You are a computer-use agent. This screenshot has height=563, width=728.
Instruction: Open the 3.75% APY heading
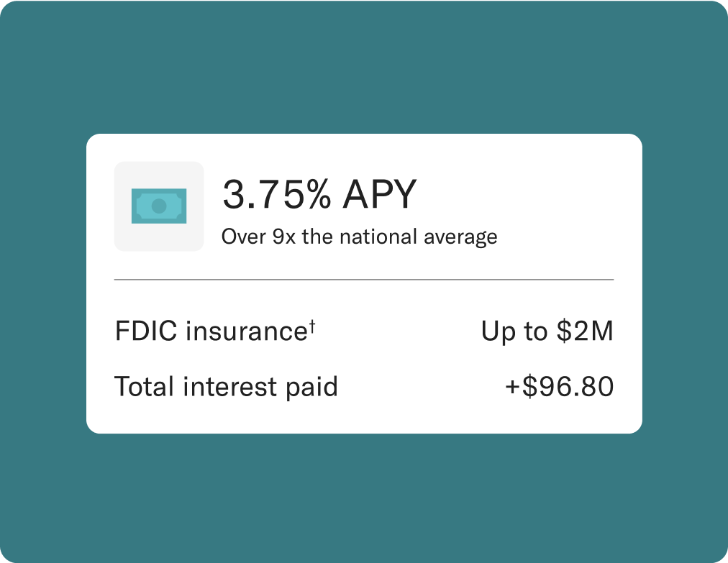(x=319, y=194)
